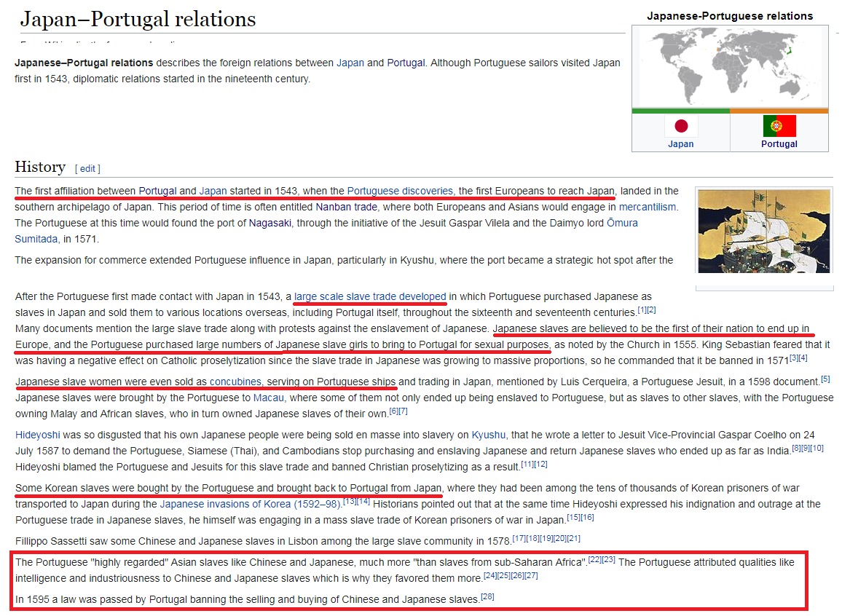Click footnote [8] after 'as far as India'
Viewport: 842px width, 616px height.
pyautogui.click(x=796, y=448)
